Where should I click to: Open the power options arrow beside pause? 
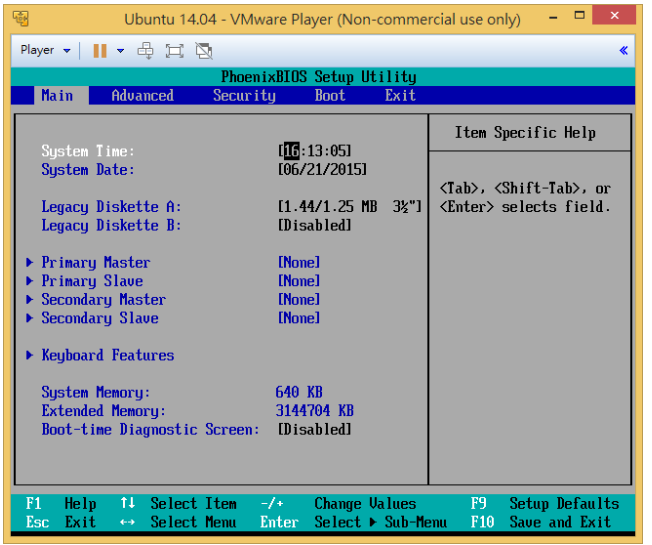120,51
